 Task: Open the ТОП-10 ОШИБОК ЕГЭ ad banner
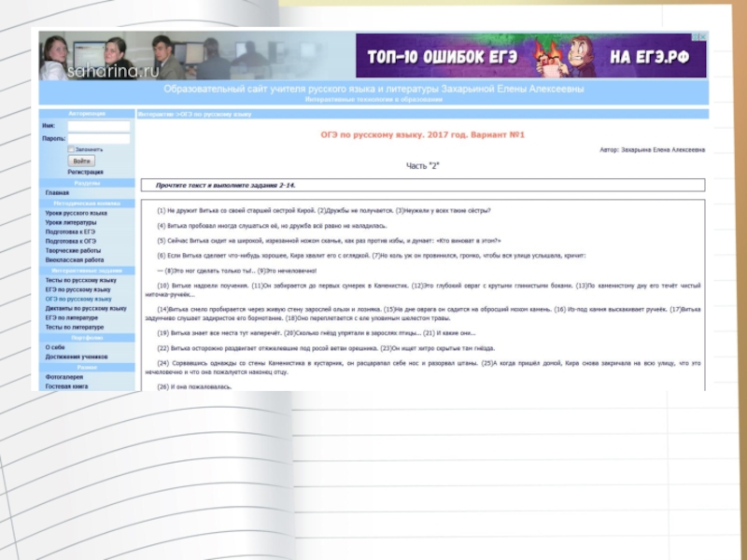pyautogui.click(x=530, y=55)
